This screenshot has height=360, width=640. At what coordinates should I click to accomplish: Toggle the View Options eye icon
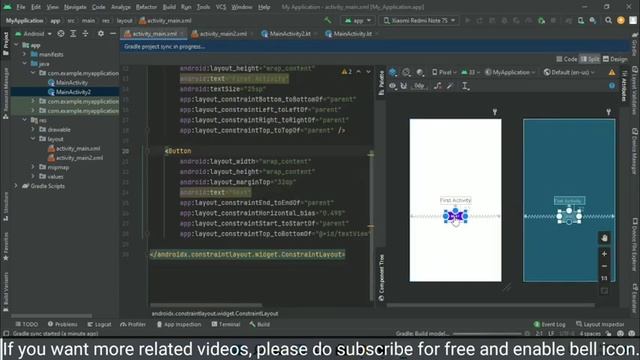[392, 86]
